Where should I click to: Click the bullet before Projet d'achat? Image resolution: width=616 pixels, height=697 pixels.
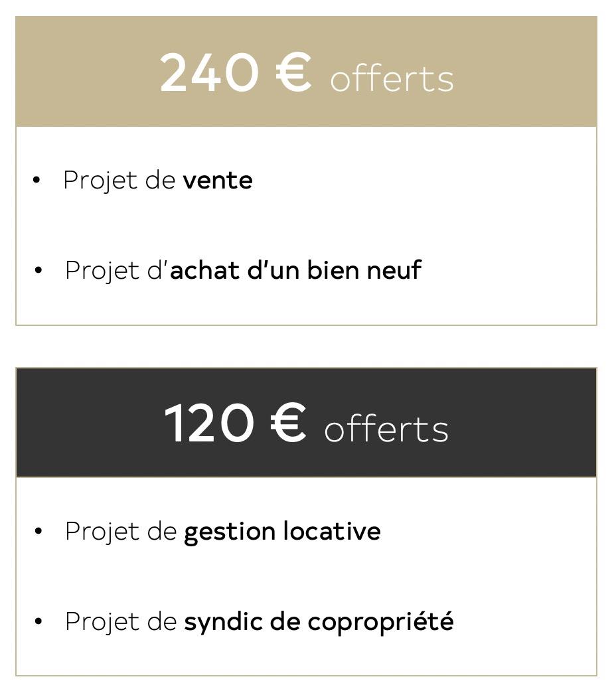[38, 270]
